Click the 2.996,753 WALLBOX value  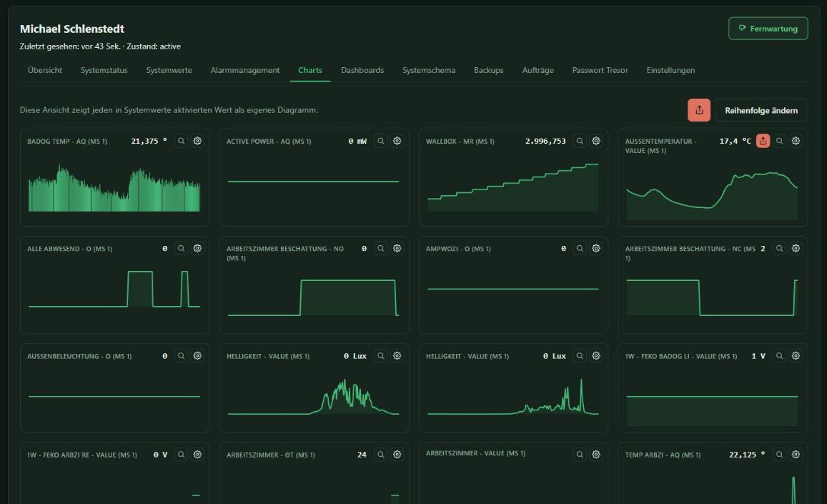tap(545, 141)
